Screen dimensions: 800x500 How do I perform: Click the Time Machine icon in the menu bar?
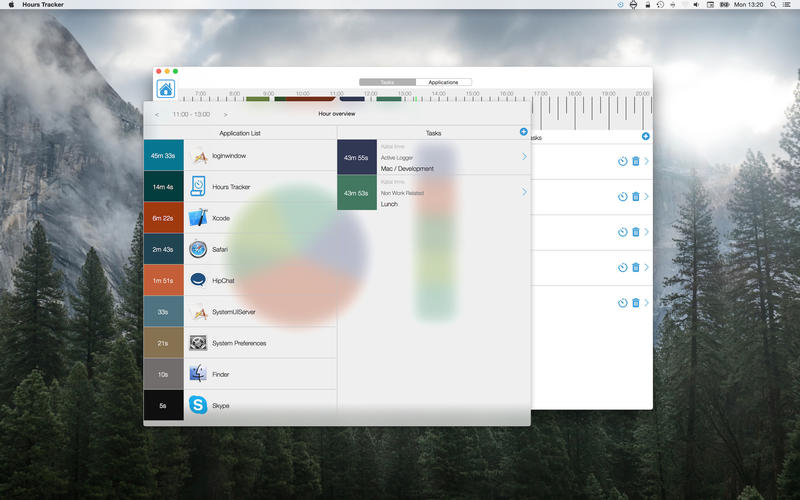[x=660, y=5]
